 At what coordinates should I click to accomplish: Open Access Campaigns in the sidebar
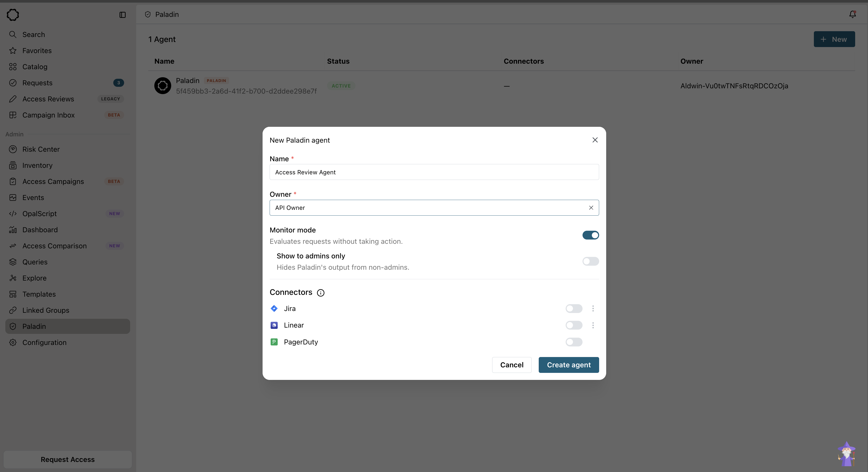67,181
